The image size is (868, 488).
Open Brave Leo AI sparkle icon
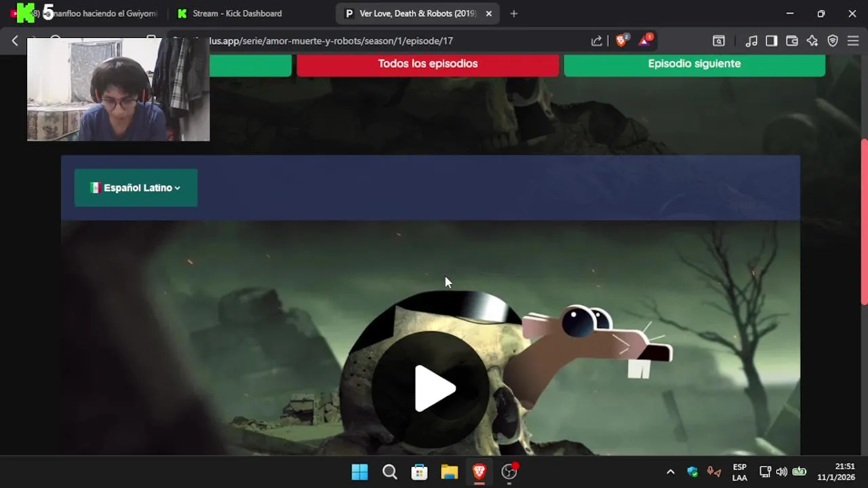pyautogui.click(x=812, y=41)
